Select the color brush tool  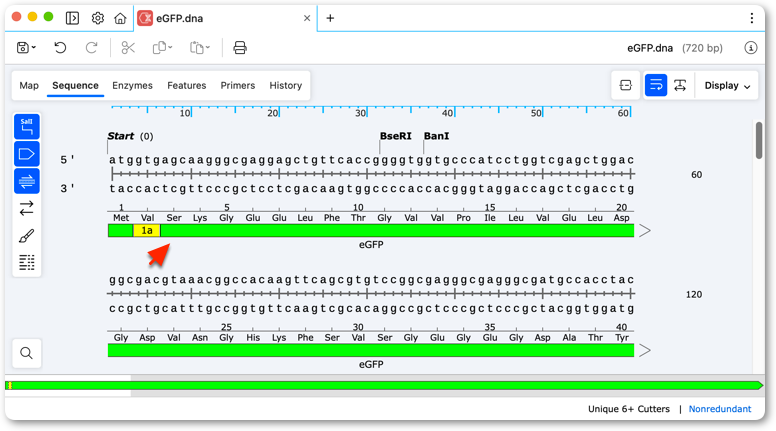click(27, 236)
